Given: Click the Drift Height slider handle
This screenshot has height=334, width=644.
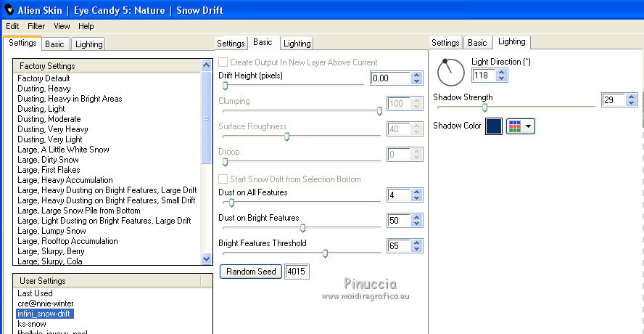Looking at the screenshot, I should click(x=225, y=86).
